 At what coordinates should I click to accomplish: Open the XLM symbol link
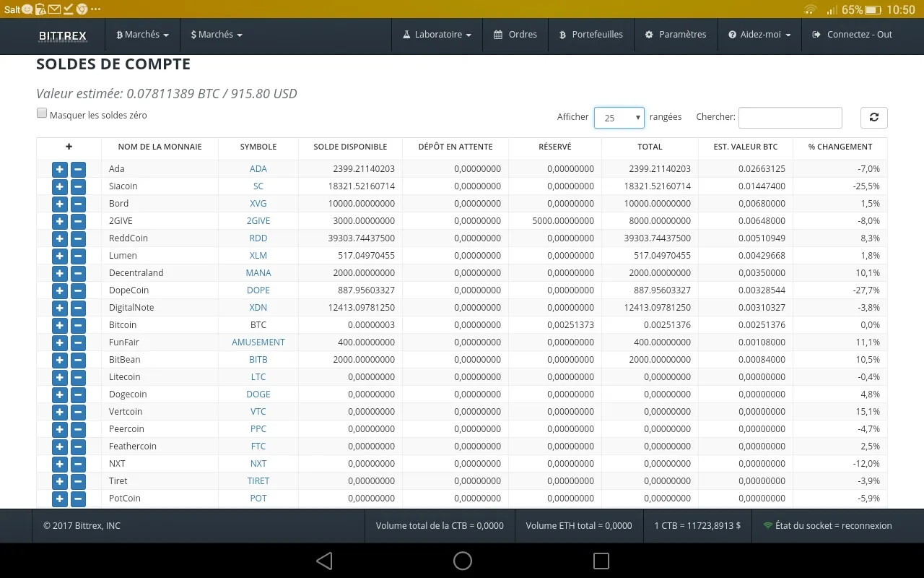coord(258,256)
